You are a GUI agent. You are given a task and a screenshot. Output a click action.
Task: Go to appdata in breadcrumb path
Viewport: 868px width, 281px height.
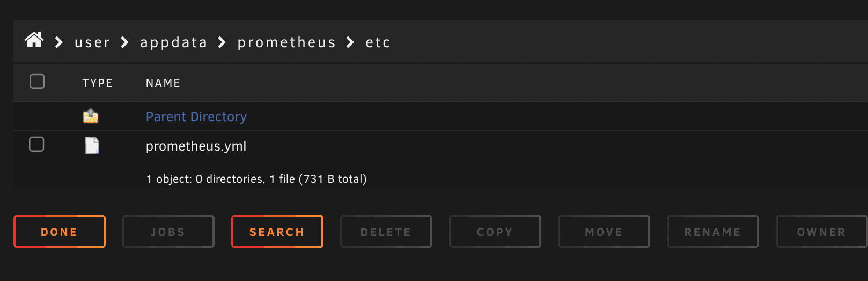pos(174,42)
